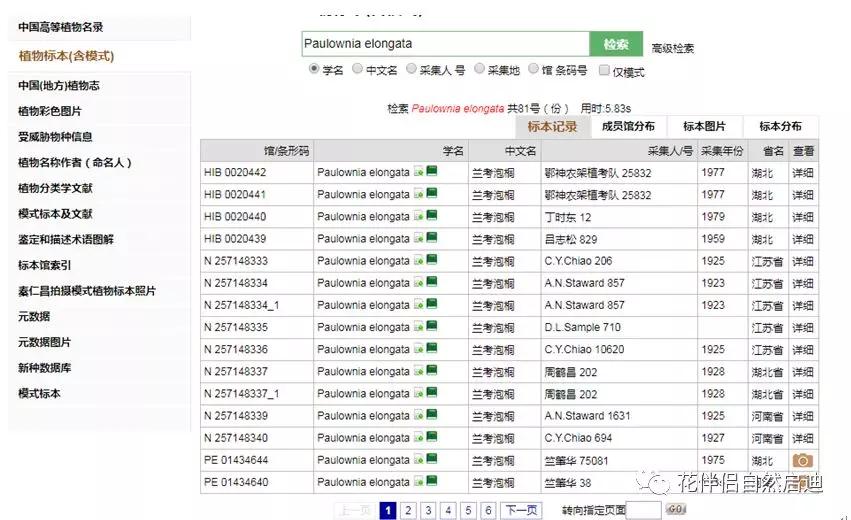Open 受威胁物种信息 sidebar entry

[x=55, y=137]
